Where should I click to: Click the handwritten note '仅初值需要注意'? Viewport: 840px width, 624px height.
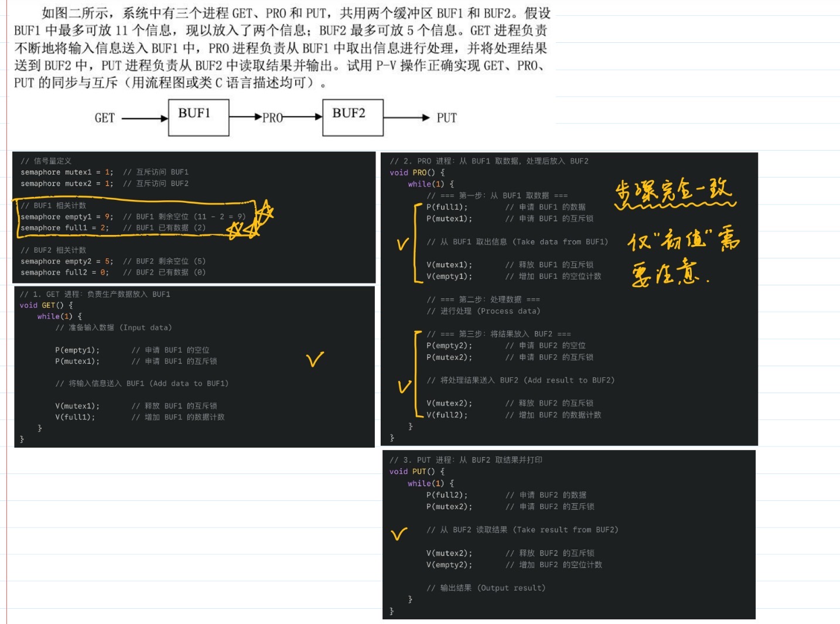point(683,258)
